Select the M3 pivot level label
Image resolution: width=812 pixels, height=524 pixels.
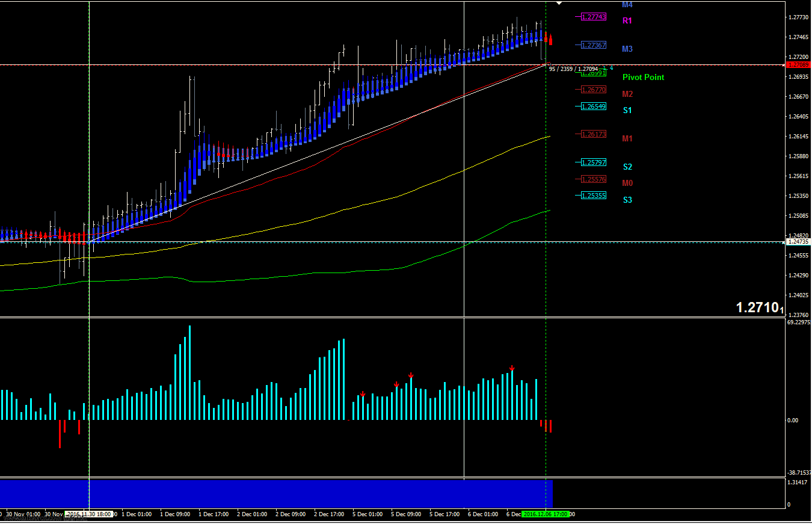[627, 49]
